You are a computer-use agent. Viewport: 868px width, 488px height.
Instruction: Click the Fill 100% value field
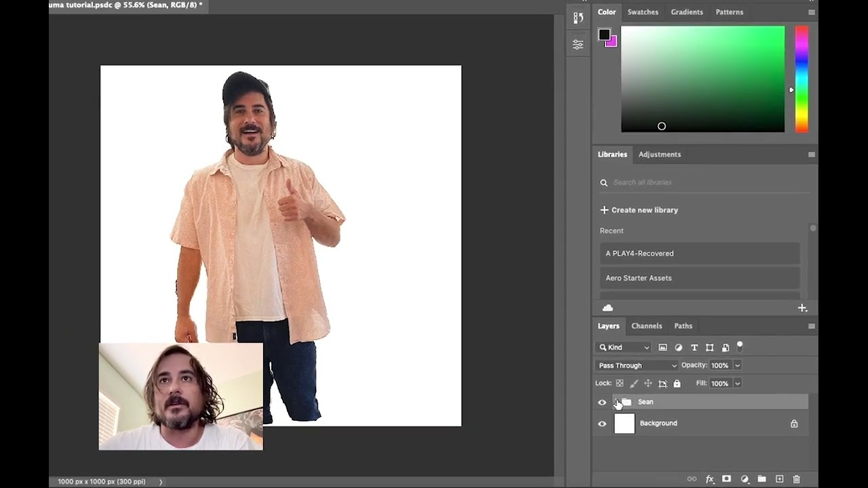point(720,384)
